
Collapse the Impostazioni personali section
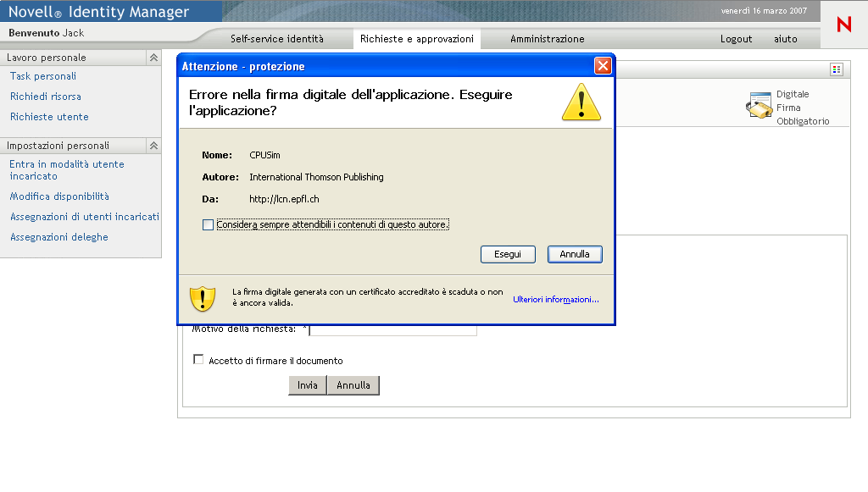click(x=154, y=146)
